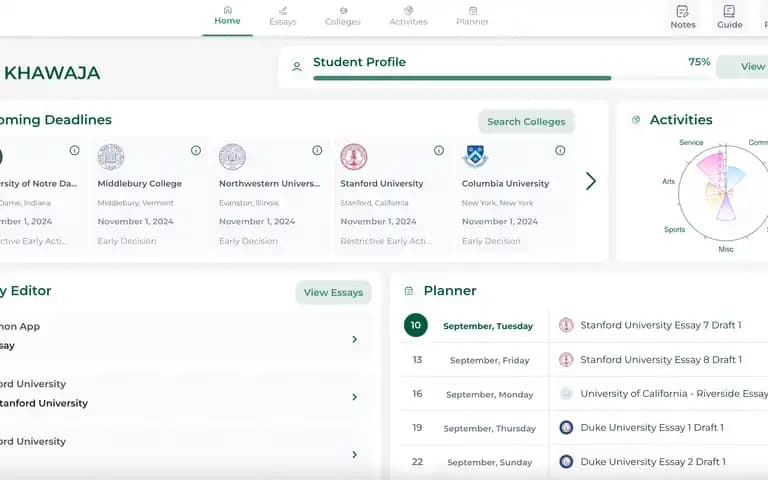The image size is (768, 480).
Task: Open University of California - Riverside Essay task
Action: [x=674, y=394]
